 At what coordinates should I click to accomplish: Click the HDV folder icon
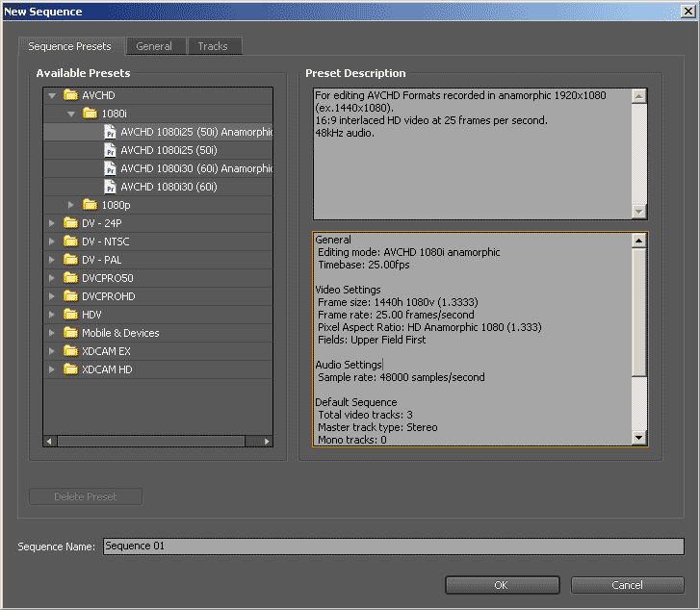(x=70, y=315)
